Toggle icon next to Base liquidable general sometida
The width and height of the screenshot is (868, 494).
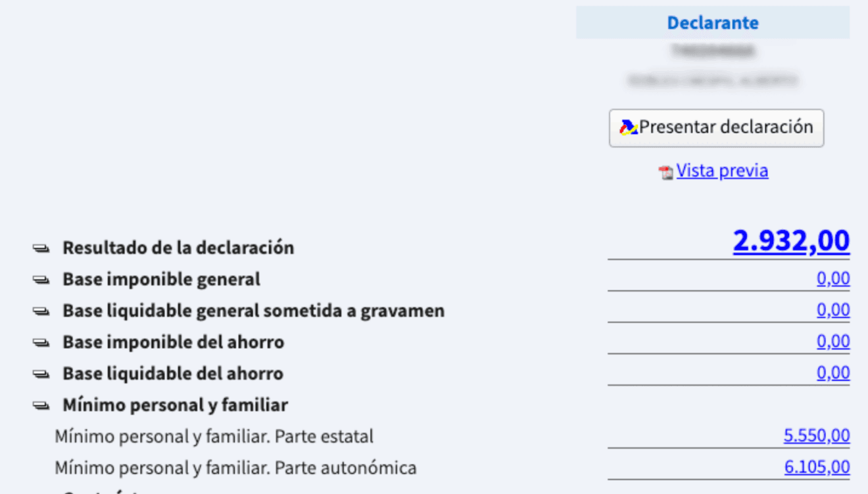point(41,311)
